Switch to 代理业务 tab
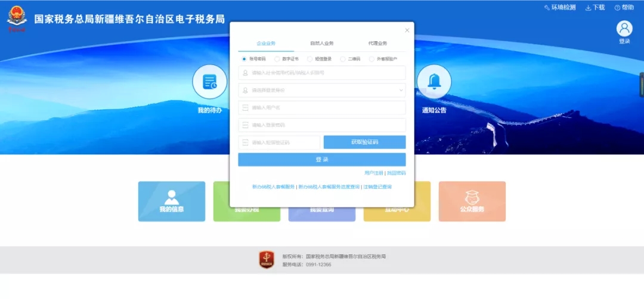 click(x=377, y=43)
